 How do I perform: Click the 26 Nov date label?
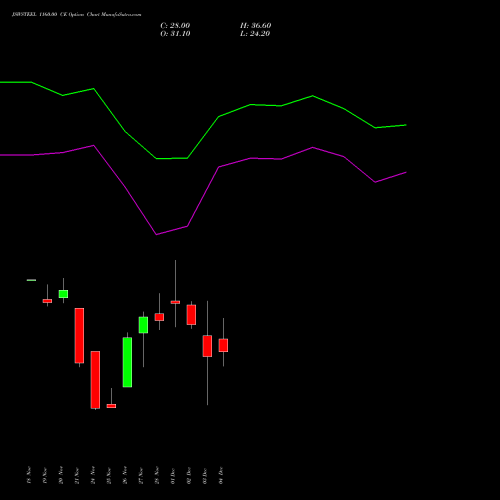coord(125,475)
